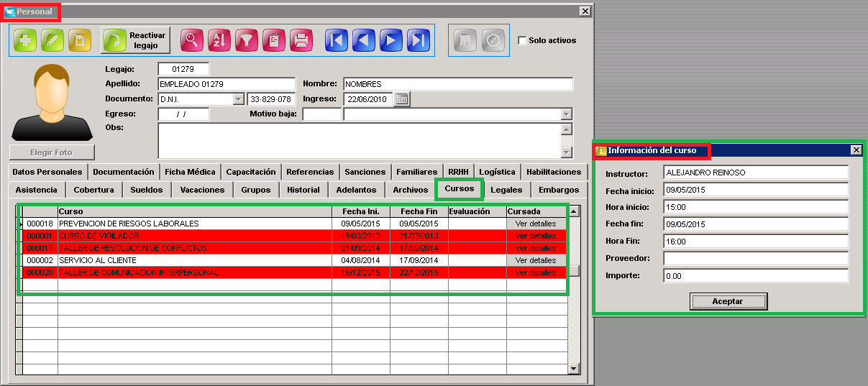The height and width of the screenshot is (386, 868).
Task: Switch to the Capacitación tab
Action: pyautogui.click(x=251, y=172)
